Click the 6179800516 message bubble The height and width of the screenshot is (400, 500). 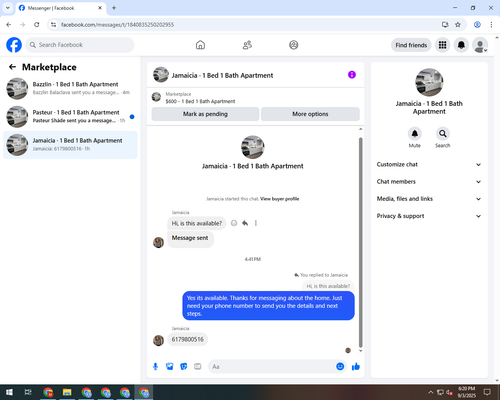188,339
